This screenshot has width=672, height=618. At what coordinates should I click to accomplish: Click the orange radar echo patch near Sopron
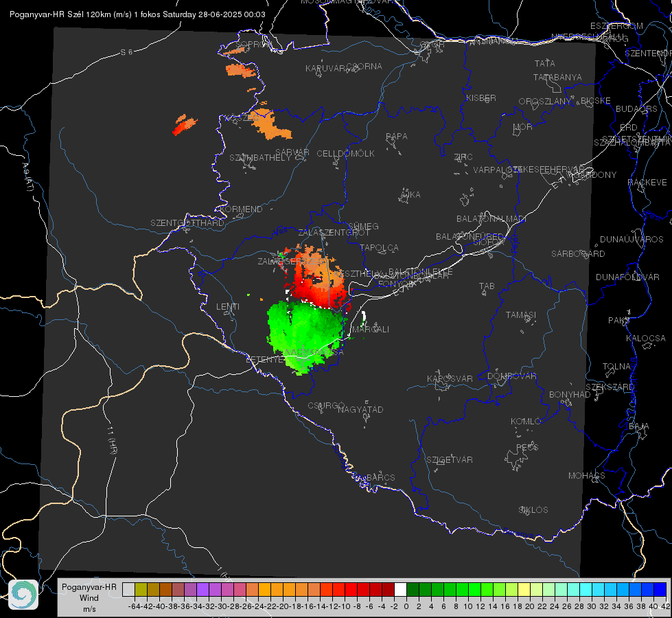pyautogui.click(x=242, y=70)
